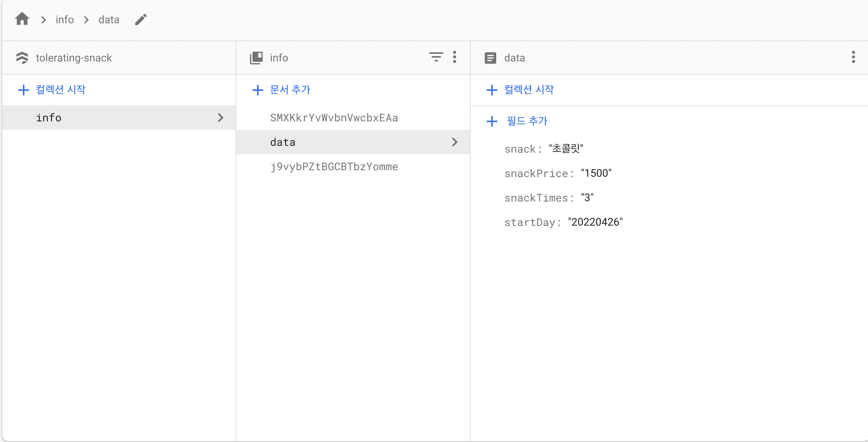Expand the info collection chevron
Viewport: 868px width, 442px height.
(x=220, y=118)
